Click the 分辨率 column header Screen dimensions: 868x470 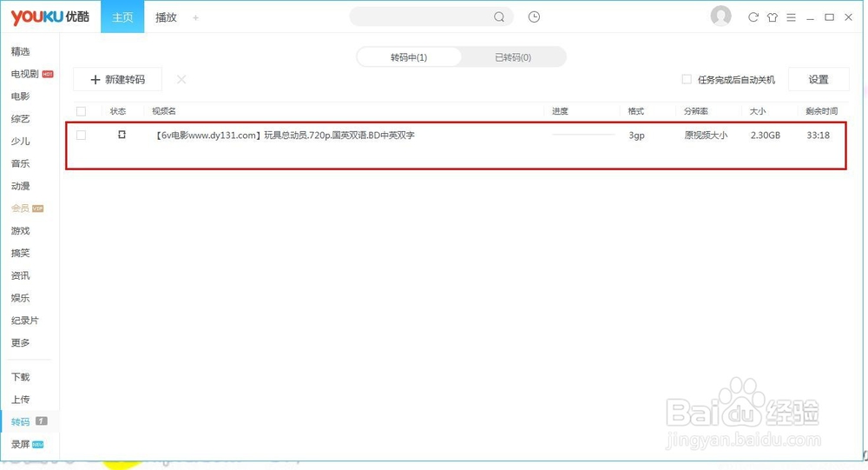[696, 111]
